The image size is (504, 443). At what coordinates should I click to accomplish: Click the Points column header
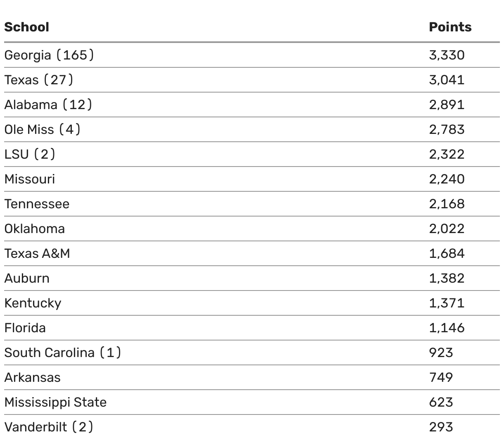[450, 27]
